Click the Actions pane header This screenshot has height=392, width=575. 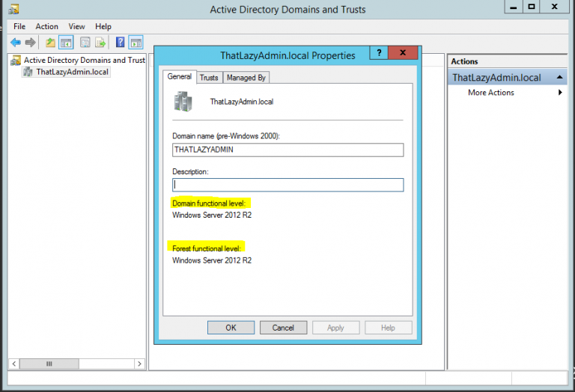(x=507, y=61)
